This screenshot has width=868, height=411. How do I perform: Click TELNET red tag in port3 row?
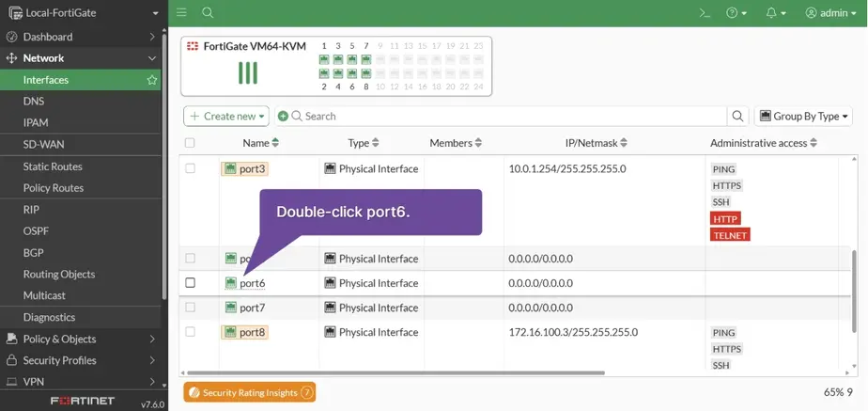[730, 235]
